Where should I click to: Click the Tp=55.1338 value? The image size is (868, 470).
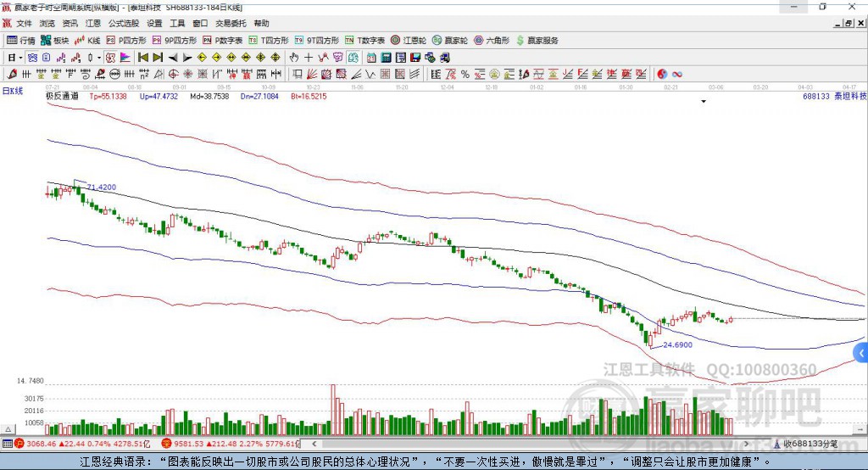[108, 96]
